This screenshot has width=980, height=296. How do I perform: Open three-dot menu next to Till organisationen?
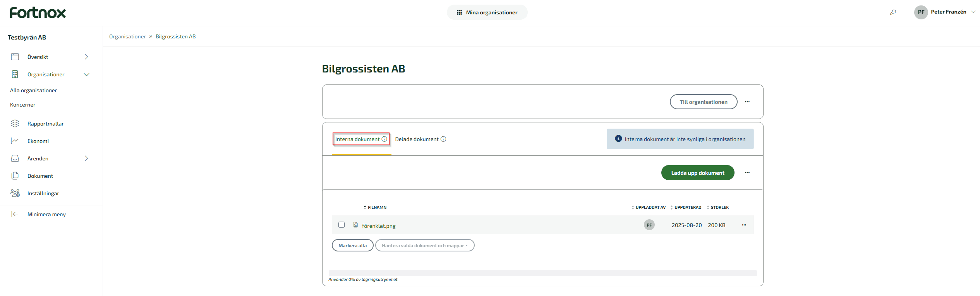click(747, 102)
